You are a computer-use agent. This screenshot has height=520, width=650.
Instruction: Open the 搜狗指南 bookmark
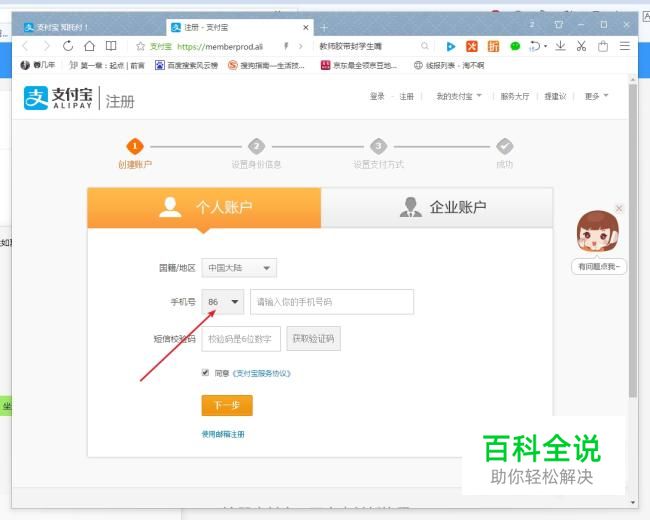coord(266,65)
